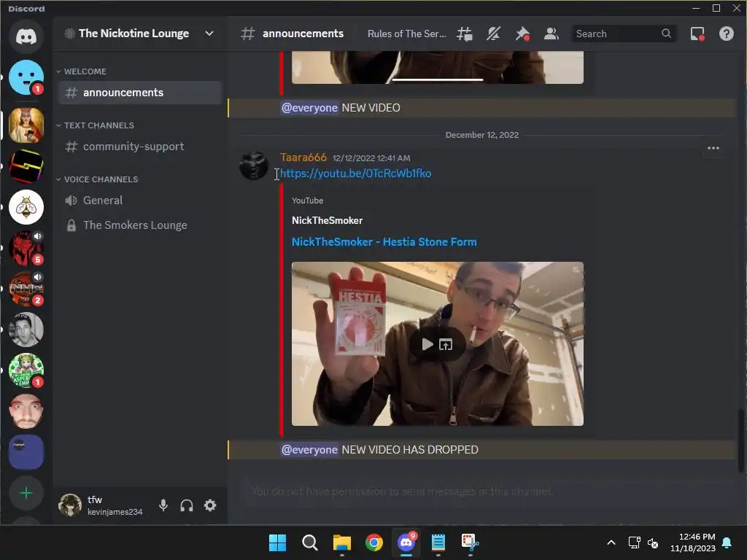Open the Inbox icon in header

(x=697, y=34)
